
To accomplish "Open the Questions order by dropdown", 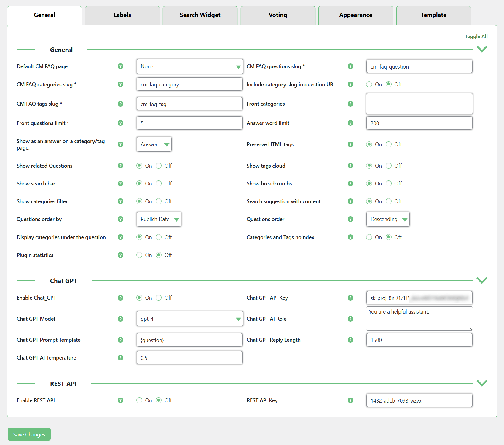I will (x=159, y=219).
